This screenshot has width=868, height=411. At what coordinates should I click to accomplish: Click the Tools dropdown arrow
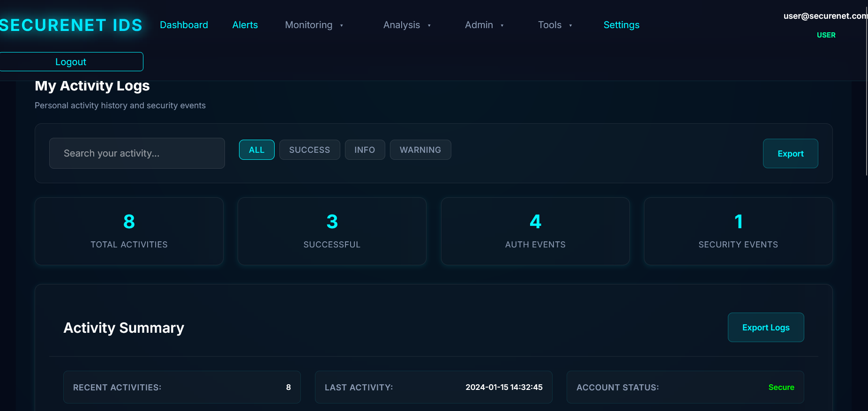tap(570, 25)
